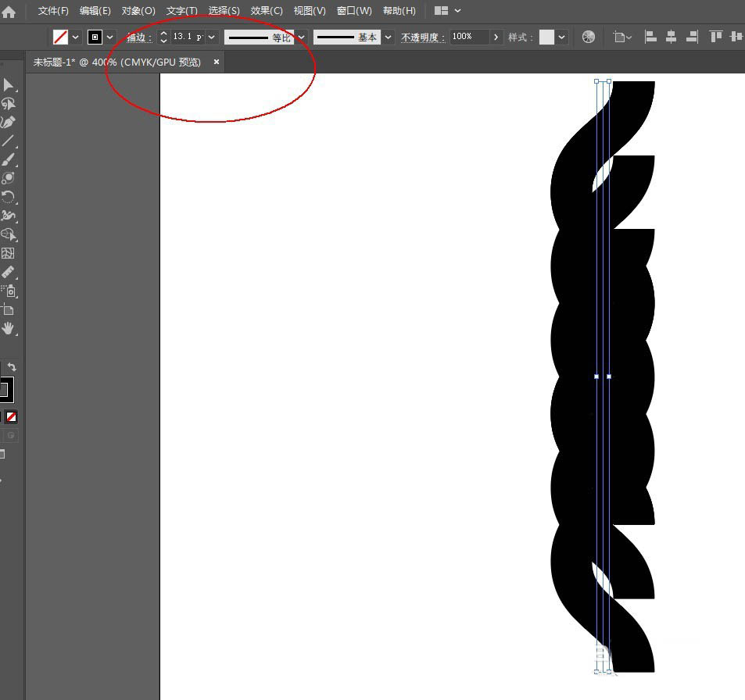Select the Hand tool

[8, 328]
